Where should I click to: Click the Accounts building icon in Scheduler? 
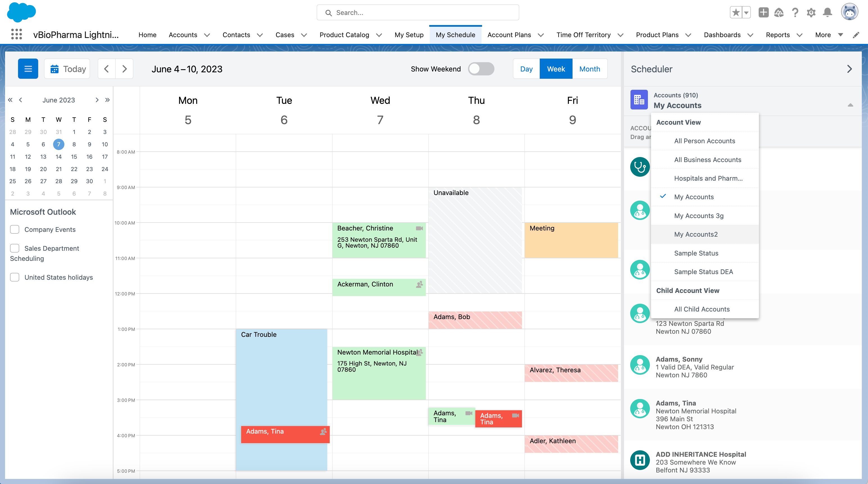639,100
